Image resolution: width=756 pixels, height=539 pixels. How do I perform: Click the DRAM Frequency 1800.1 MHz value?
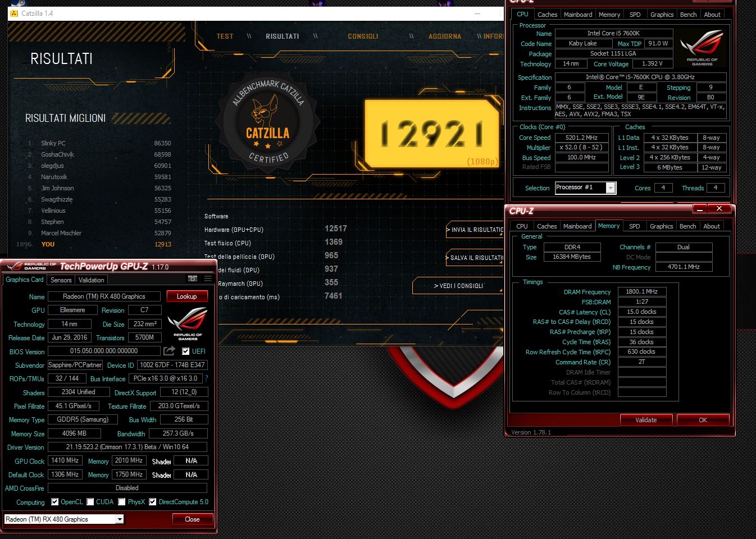(642, 291)
